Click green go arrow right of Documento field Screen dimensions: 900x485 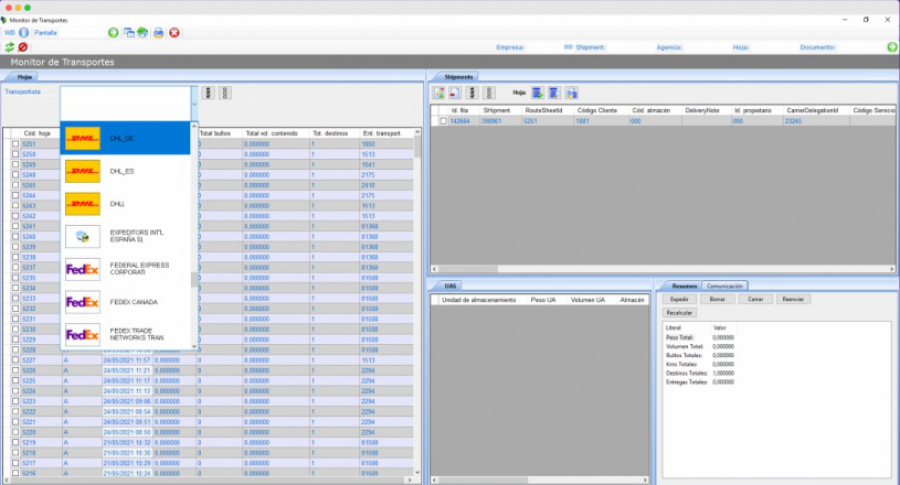[x=892, y=47]
